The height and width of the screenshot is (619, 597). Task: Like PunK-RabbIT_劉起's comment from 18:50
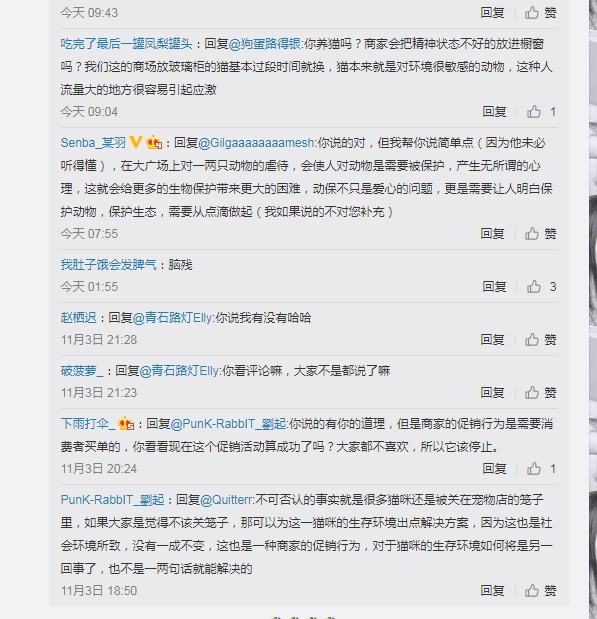pyautogui.click(x=540, y=591)
